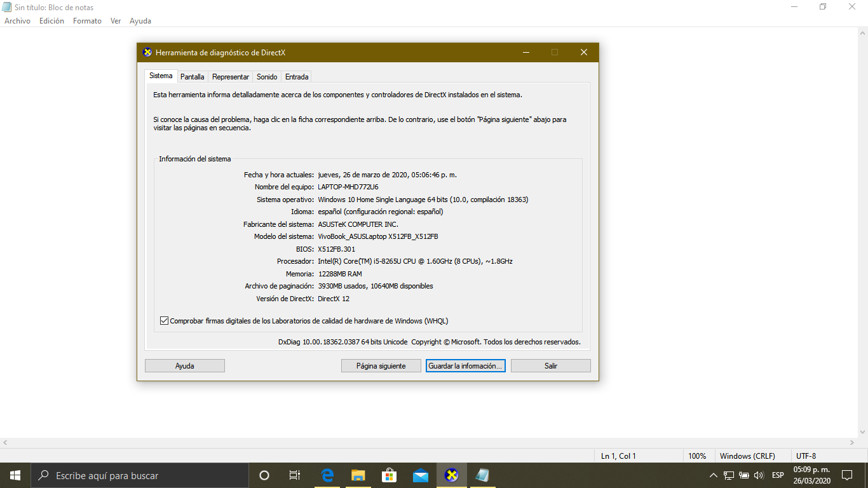This screenshot has height=488, width=868.
Task: Check the battery status tray icon
Action: [744, 475]
